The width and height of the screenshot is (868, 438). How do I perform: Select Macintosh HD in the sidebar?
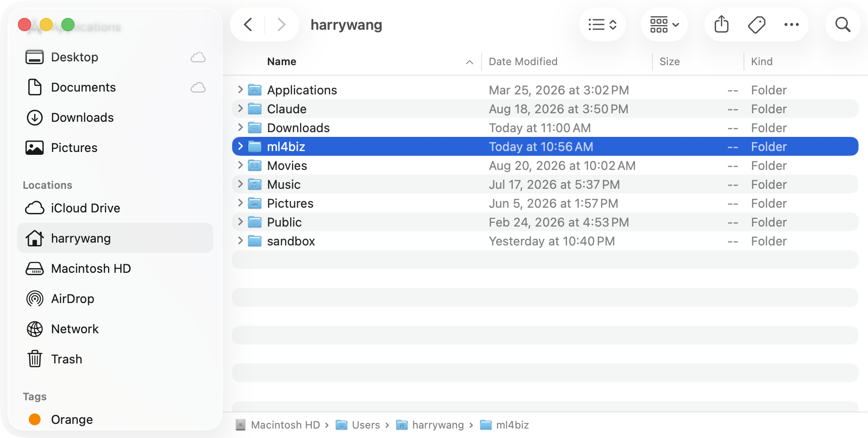point(115,269)
